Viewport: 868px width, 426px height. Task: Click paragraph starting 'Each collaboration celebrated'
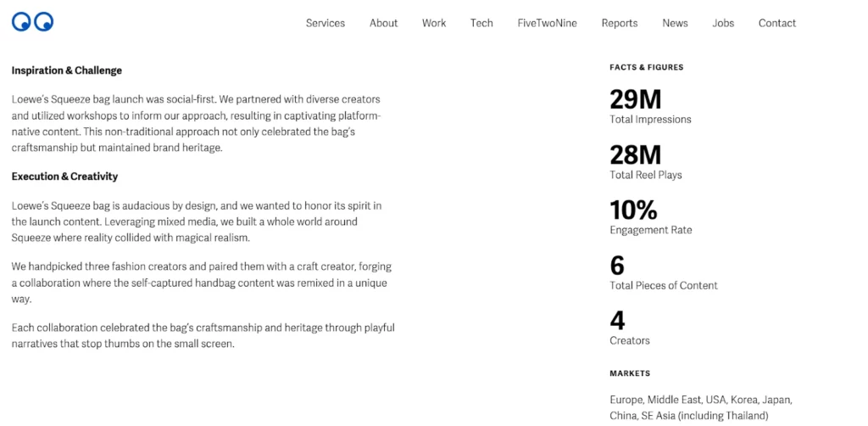203,336
